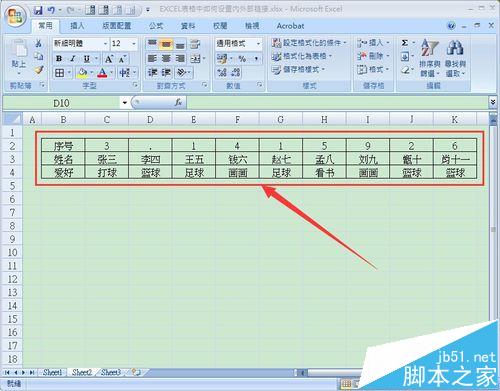The width and height of the screenshot is (500, 391).
Task: Decrease font size with shrink font icon
Action: coord(122,59)
